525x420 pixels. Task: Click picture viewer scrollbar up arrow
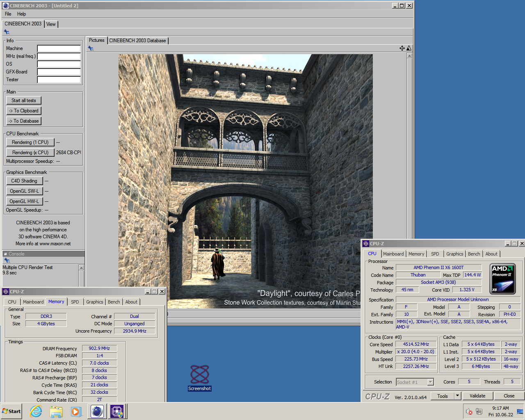(409, 56)
